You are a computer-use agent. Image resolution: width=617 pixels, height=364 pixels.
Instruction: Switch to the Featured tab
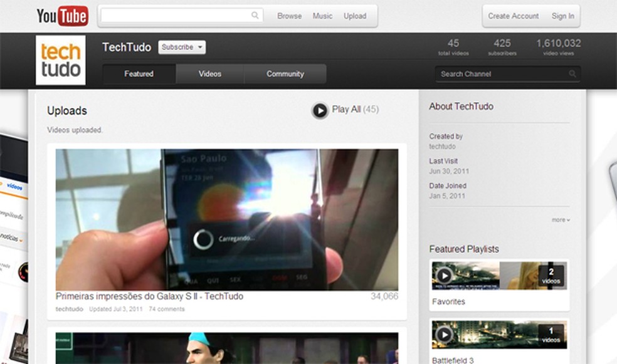139,74
